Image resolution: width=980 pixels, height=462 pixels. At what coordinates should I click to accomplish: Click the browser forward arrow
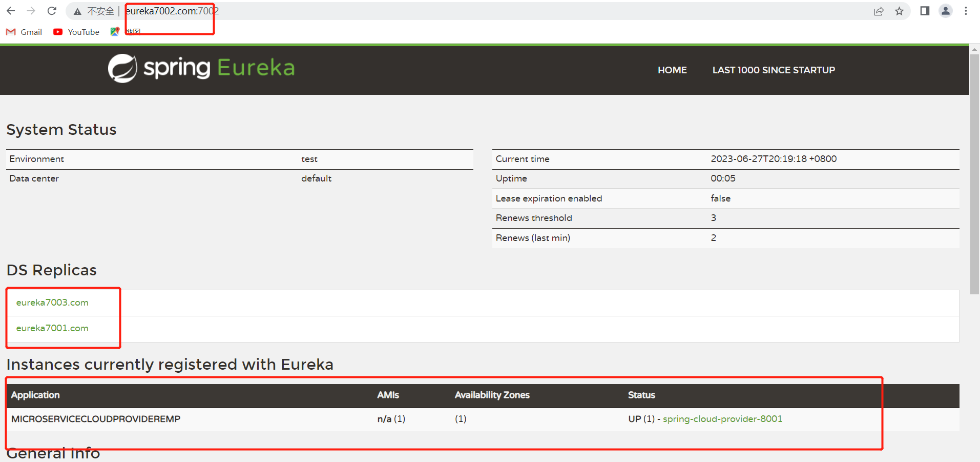31,11
